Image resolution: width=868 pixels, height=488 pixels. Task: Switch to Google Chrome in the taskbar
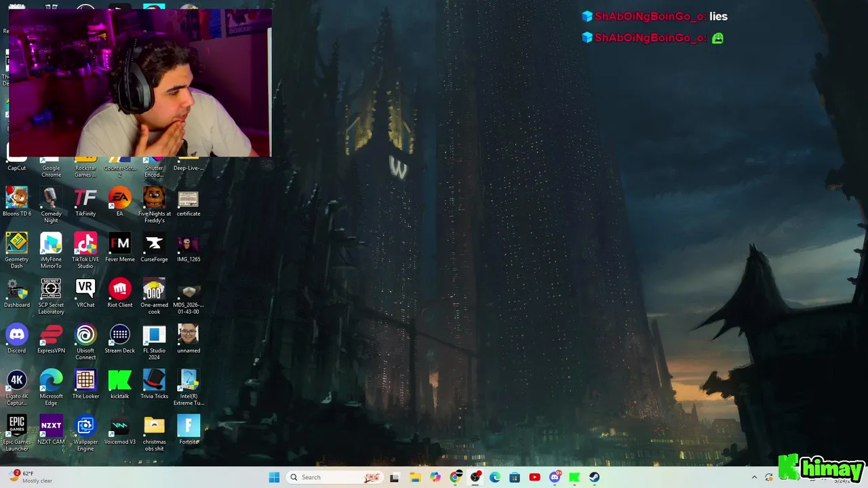[x=455, y=477]
